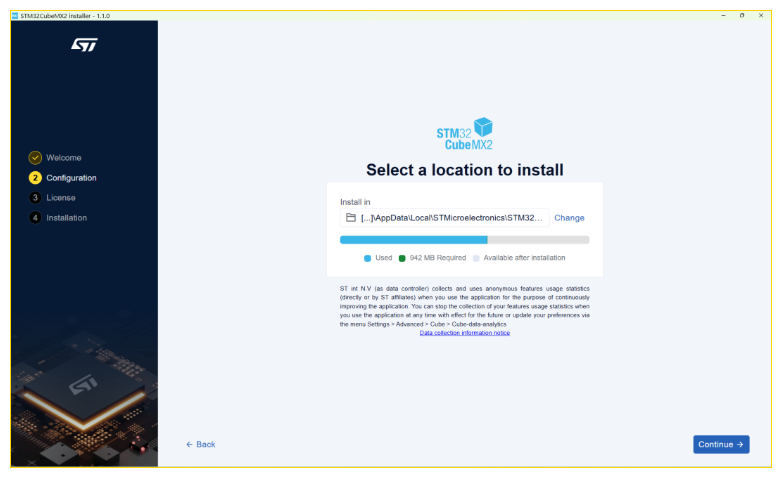Screen dimensions: 782x479
Task: Click the ST logo in the sidebar
Action: point(84,45)
